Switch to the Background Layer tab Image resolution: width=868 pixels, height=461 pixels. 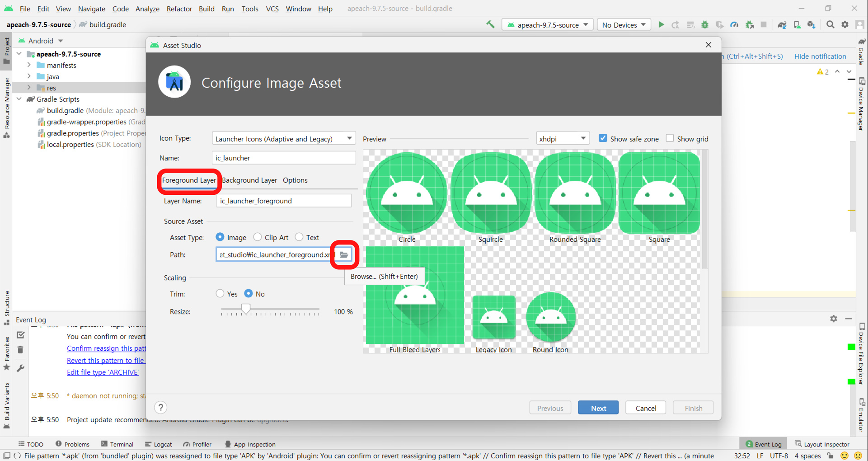(x=249, y=180)
